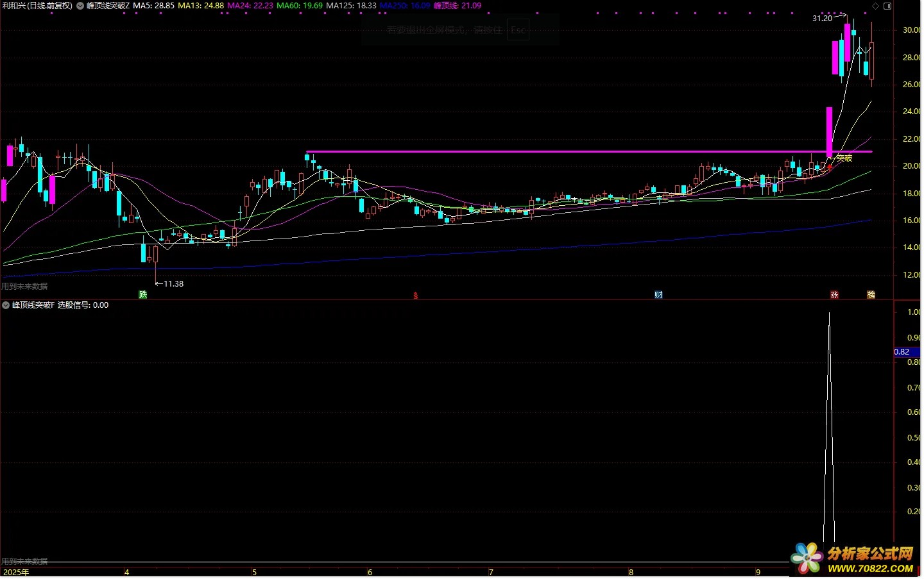This screenshot has height=579, width=924.
Task: Select the MA13 moving average label
Action: [x=201, y=6]
